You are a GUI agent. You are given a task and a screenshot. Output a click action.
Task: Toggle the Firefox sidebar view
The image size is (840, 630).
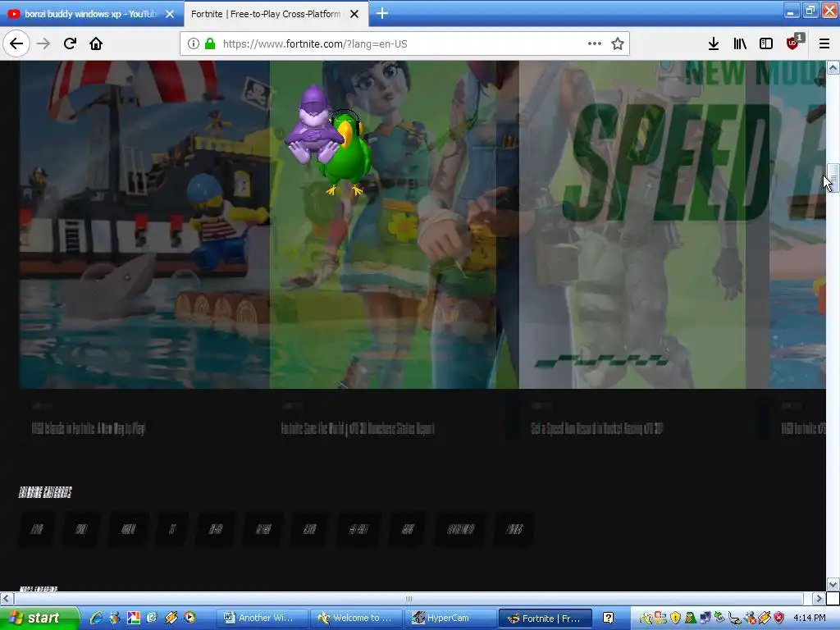click(x=766, y=43)
